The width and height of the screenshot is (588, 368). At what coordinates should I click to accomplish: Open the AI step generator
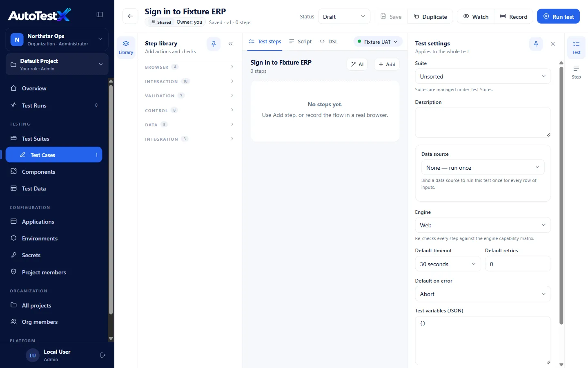tap(357, 65)
